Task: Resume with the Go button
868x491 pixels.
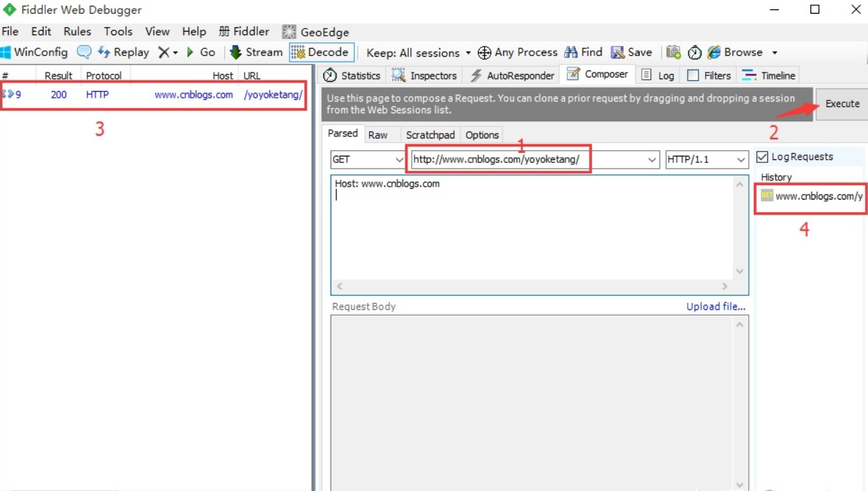Action: (x=200, y=52)
